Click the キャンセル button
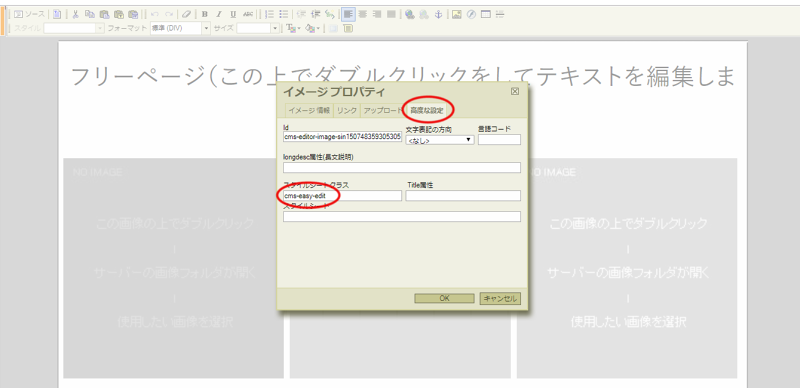800x388 pixels. pos(500,298)
